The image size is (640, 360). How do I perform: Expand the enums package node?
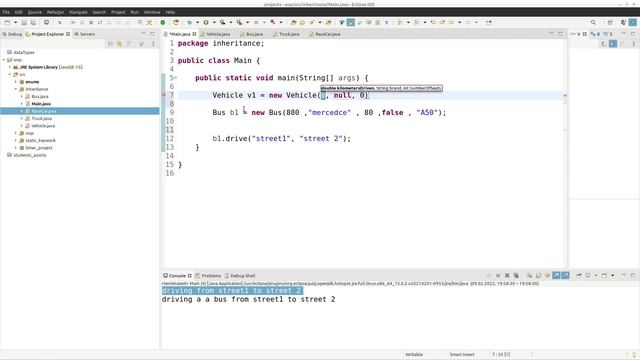(16, 82)
